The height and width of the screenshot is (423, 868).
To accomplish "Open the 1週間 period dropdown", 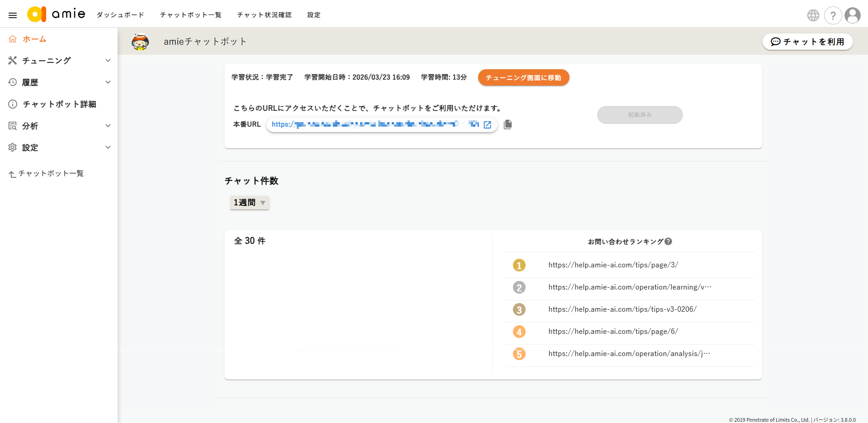I will (249, 203).
